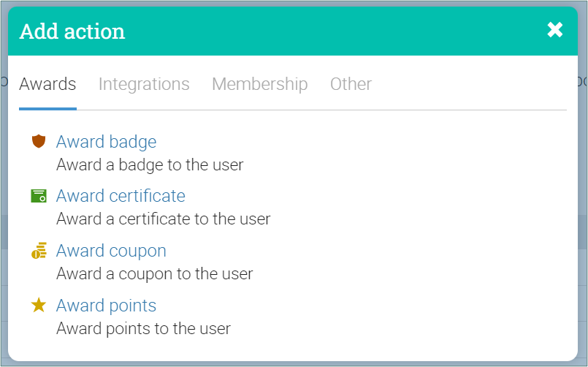Click the gold star points icon
This screenshot has height=367, width=588.
[x=39, y=306]
